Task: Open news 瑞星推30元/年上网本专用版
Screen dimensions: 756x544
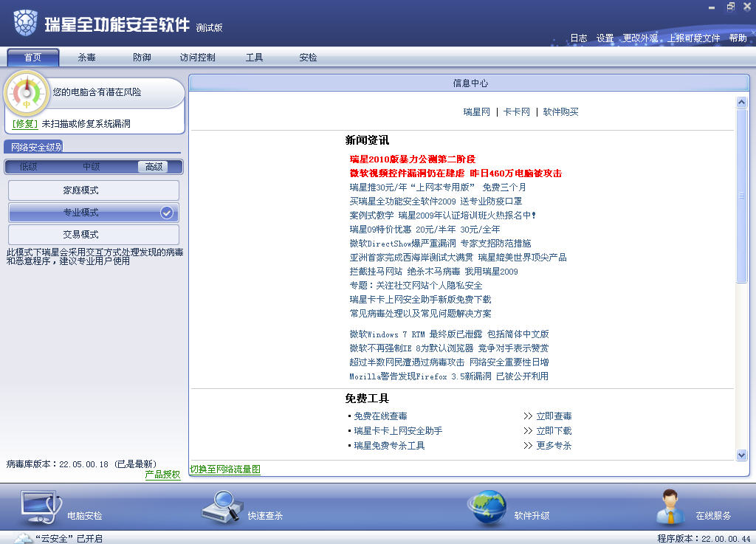Action: click(x=438, y=187)
